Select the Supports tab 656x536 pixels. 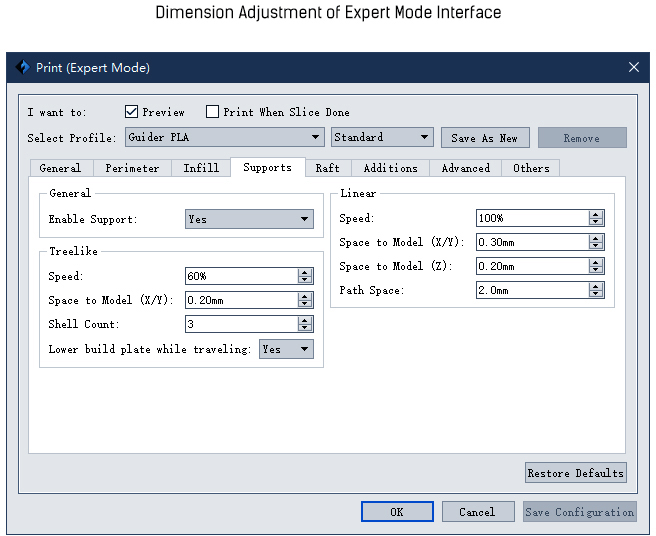pos(268,167)
